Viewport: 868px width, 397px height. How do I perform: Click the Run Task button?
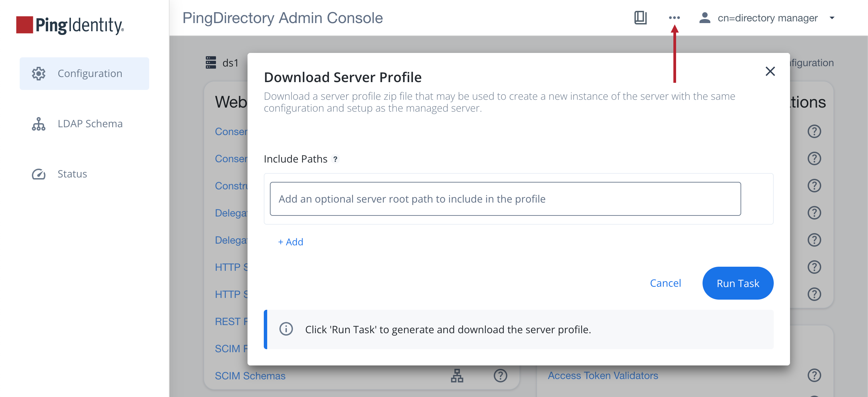click(x=738, y=283)
